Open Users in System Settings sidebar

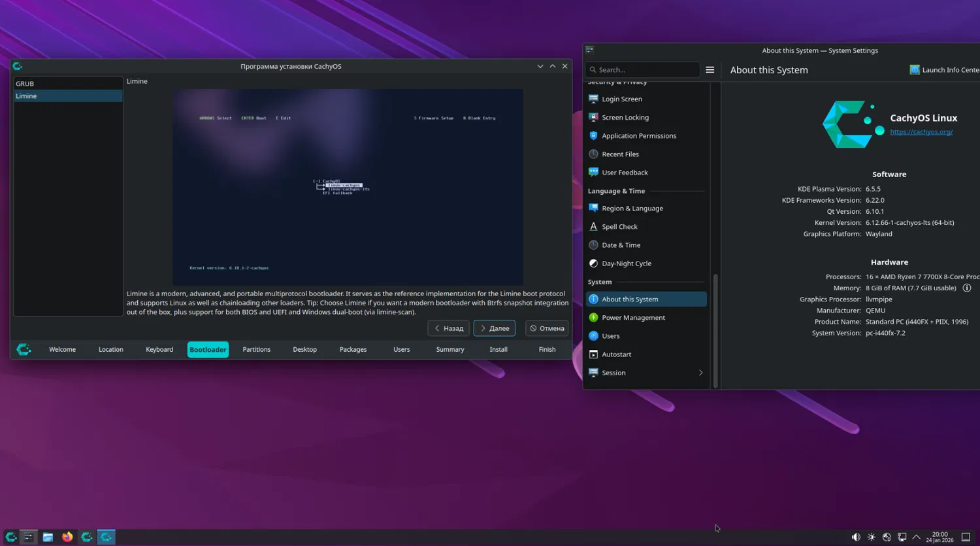(x=647, y=336)
